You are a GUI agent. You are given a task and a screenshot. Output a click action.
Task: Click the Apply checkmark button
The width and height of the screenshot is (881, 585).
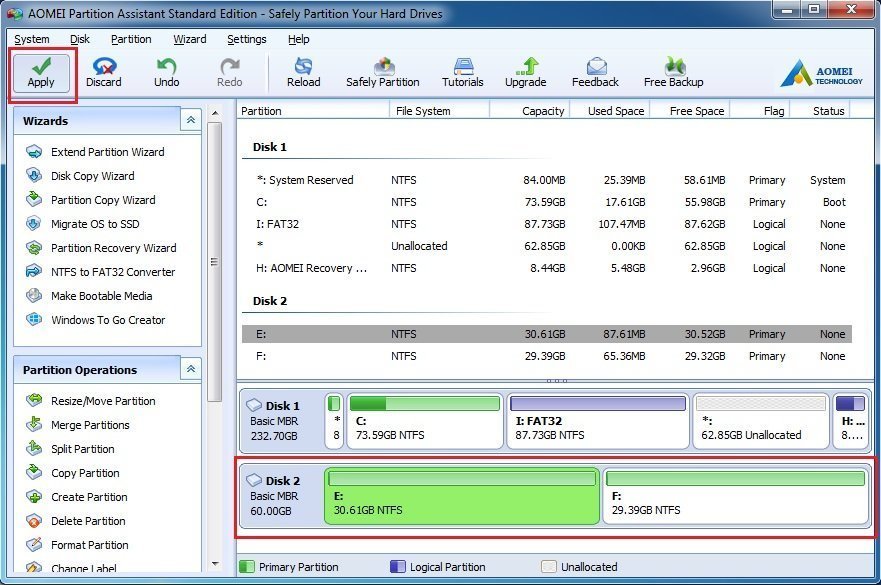pos(41,74)
